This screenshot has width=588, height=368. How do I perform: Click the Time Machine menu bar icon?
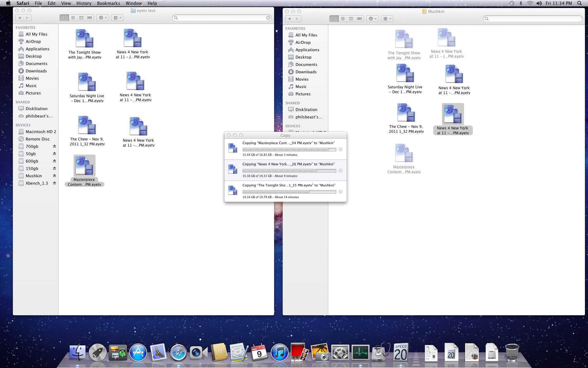(x=511, y=3)
